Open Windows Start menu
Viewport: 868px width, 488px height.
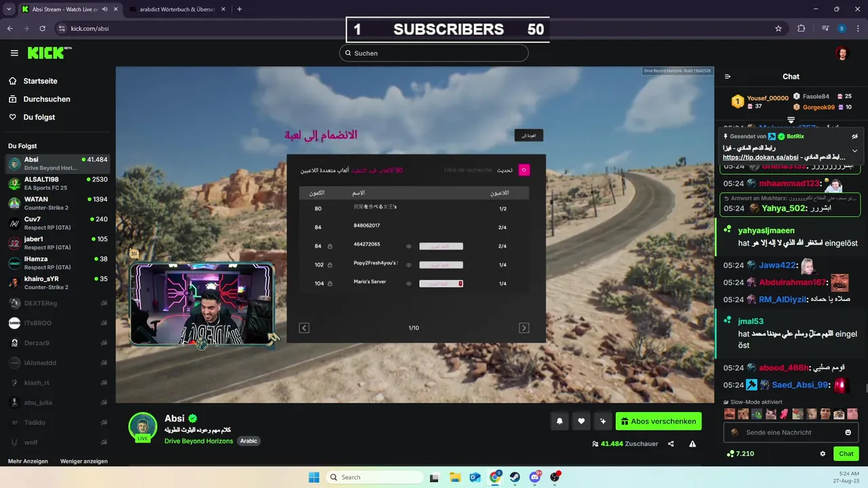(x=314, y=477)
